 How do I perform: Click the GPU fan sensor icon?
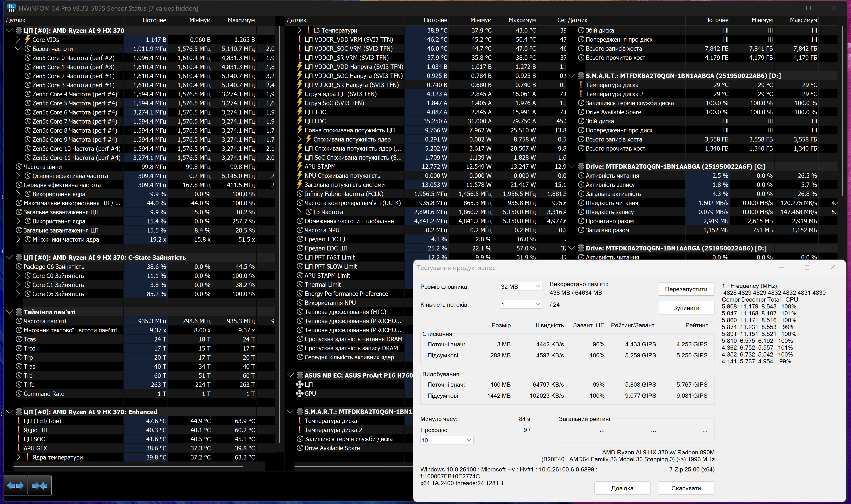coord(299,394)
